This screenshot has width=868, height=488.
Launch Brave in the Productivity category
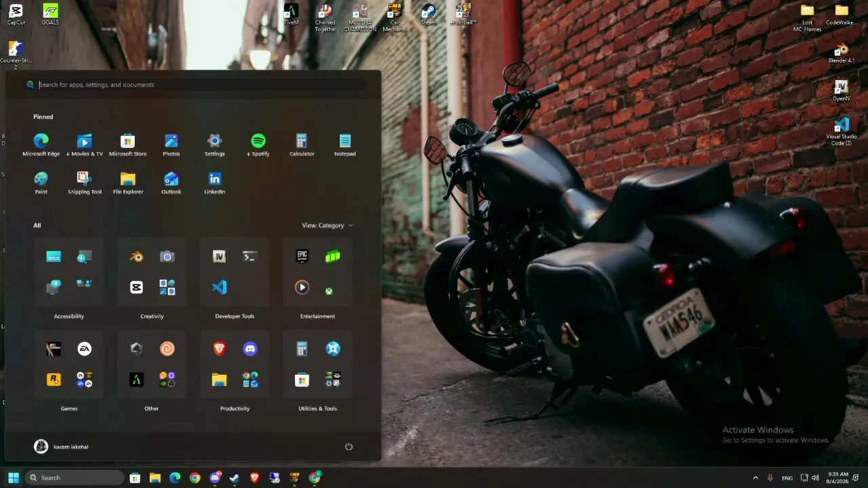pos(219,348)
